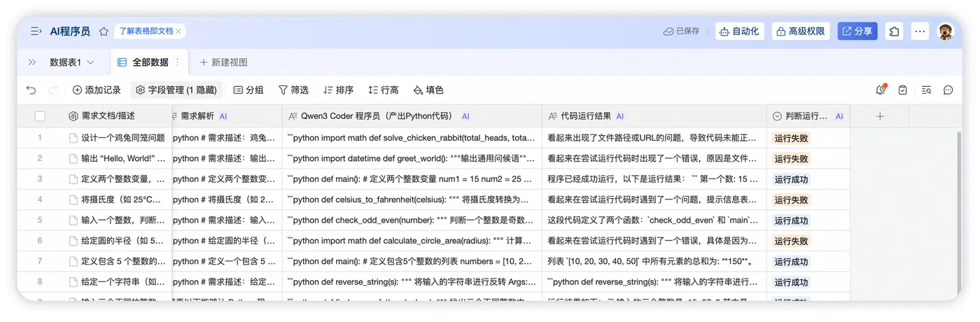
Task: Open the clipboard checklist icon
Action: pyautogui.click(x=903, y=90)
